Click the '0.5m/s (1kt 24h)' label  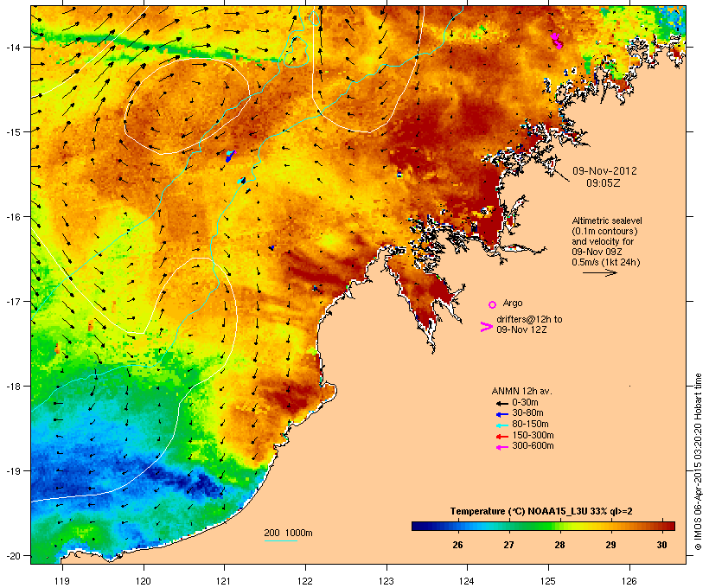coord(606,262)
